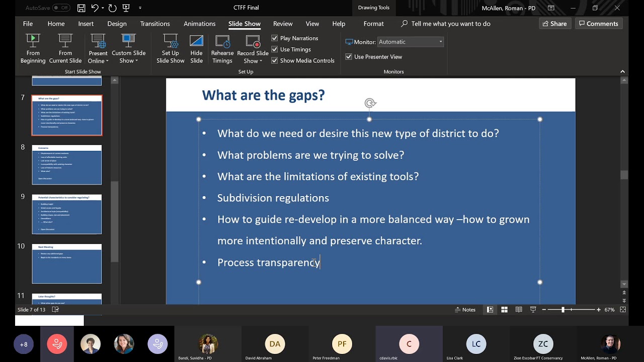644x362 pixels.
Task: Open Set Up Slide Show dialog
Action: click(171, 49)
